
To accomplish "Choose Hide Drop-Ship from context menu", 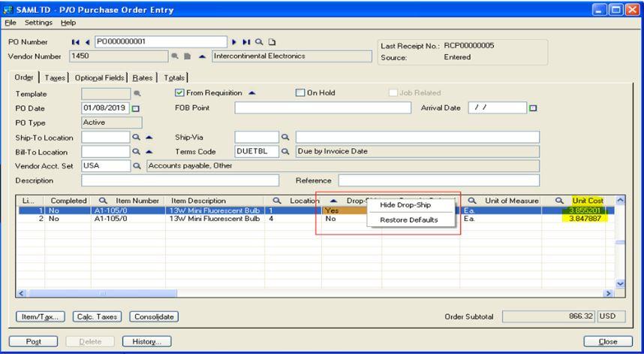I will [x=405, y=205].
